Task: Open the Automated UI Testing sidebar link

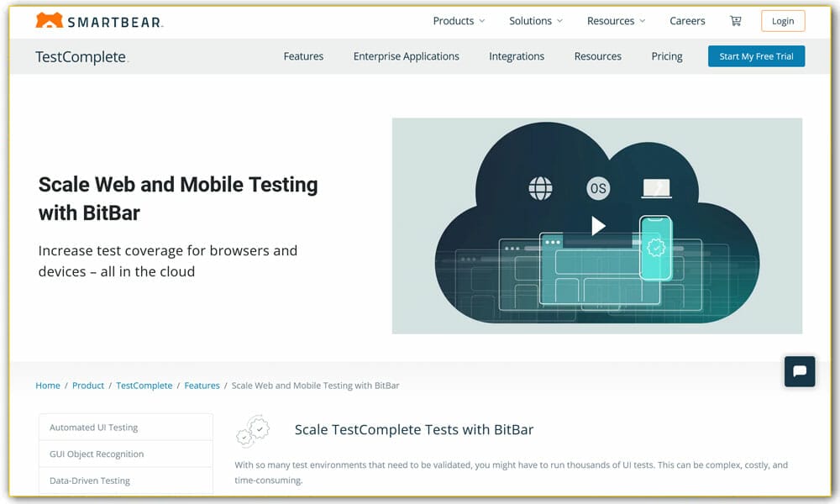Action: 95,427
